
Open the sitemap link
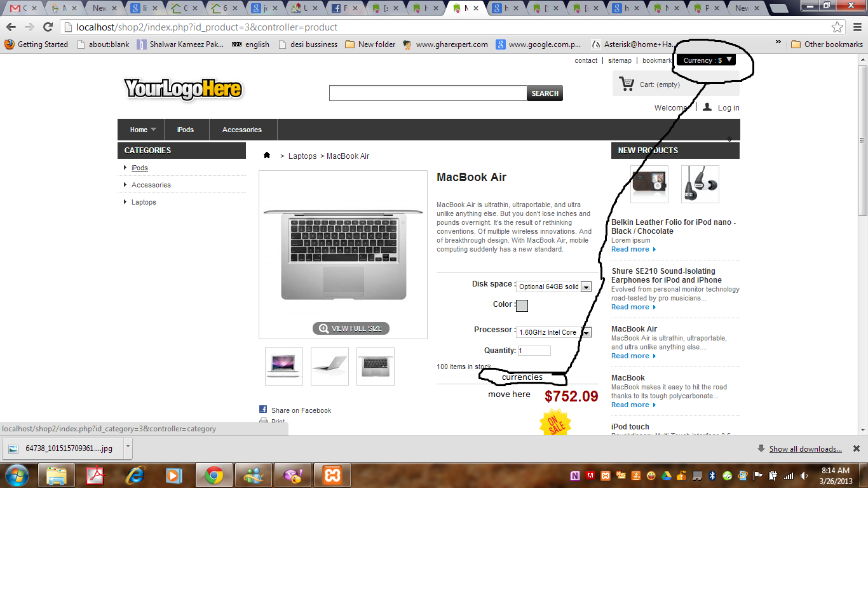(x=620, y=60)
